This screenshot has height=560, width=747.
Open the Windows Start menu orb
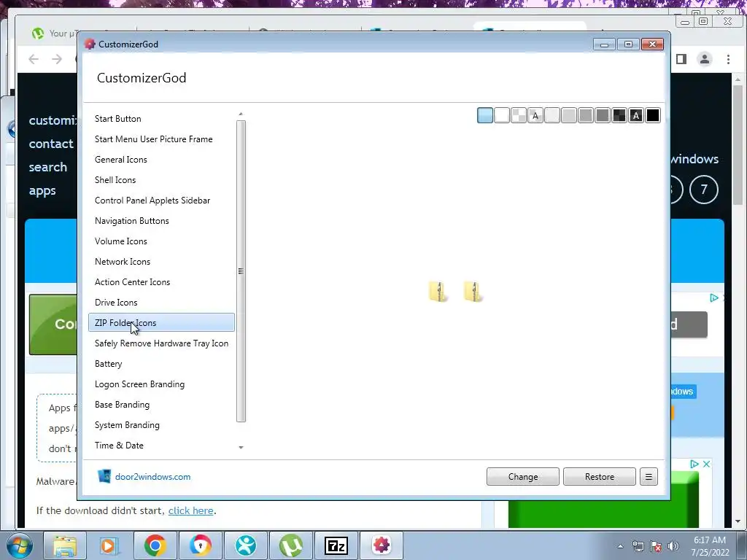tap(20, 545)
